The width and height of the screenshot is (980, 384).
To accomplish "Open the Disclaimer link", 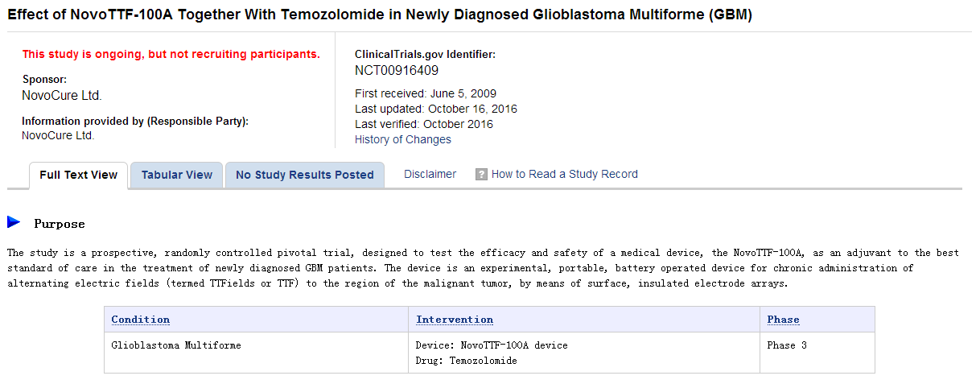I will click(x=430, y=174).
